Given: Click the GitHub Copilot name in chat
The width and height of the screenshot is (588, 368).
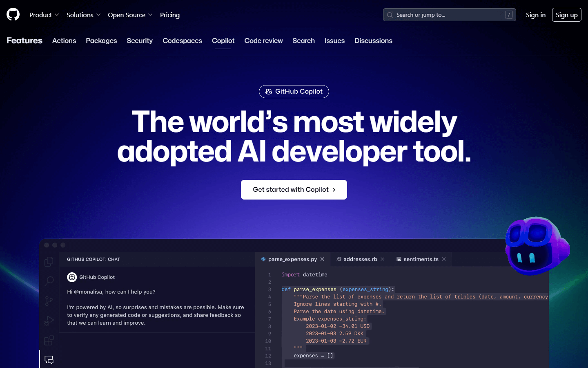Looking at the screenshot, I should [97, 277].
